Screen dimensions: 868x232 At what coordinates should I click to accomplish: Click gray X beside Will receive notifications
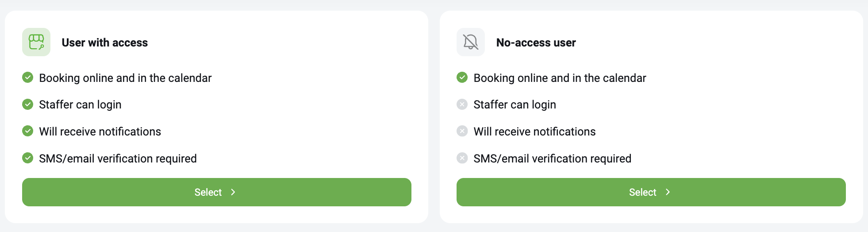[462, 131]
